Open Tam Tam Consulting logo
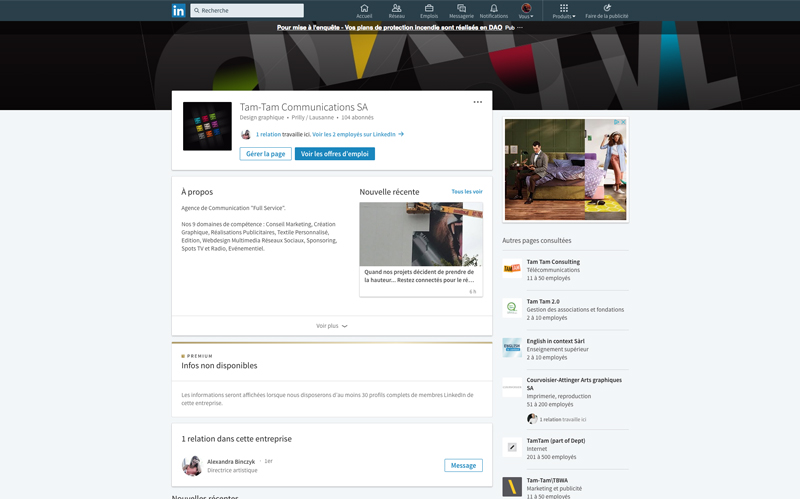The image size is (800, 499). [x=512, y=268]
